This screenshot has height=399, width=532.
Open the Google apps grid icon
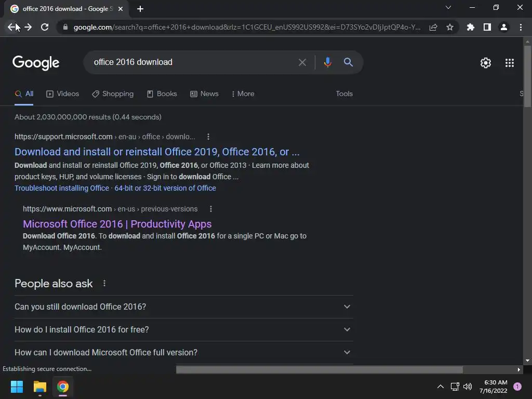point(510,63)
